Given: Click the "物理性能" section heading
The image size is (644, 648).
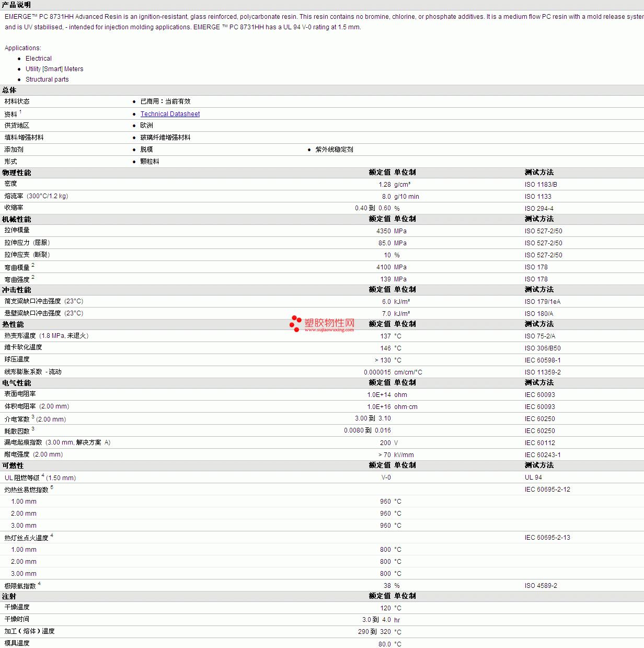Looking at the screenshot, I should click(x=17, y=173).
